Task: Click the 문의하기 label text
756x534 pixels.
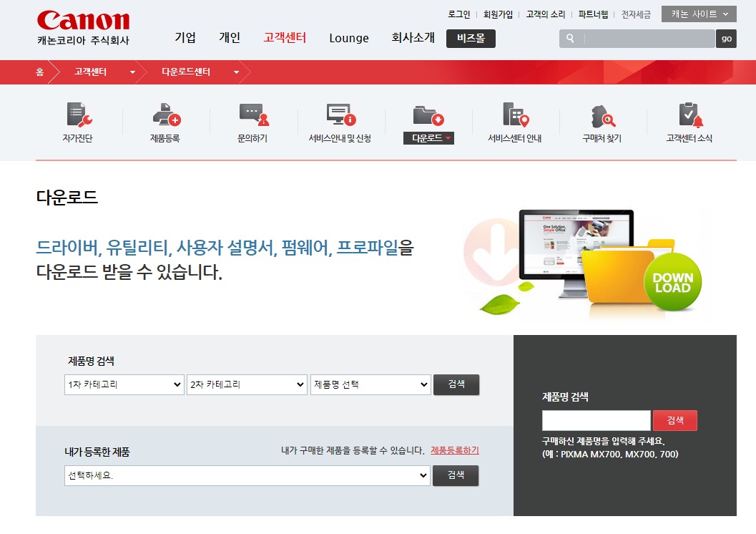Action: pos(252,138)
